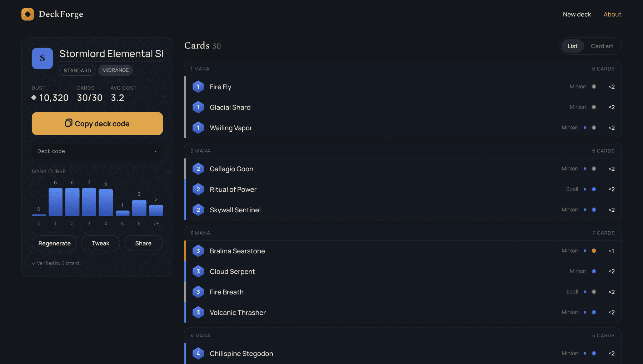Toggle the MIDRANGE tag chip
Image resolution: width=643 pixels, height=364 pixels.
pos(115,70)
